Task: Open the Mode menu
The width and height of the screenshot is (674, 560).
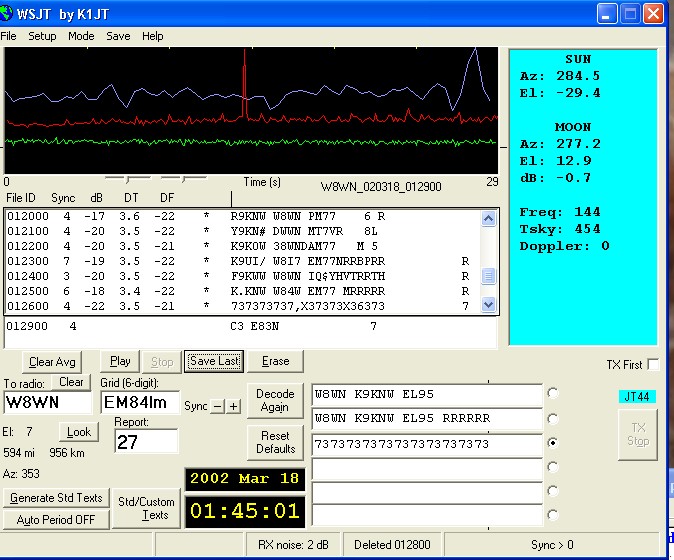Action: click(81, 36)
